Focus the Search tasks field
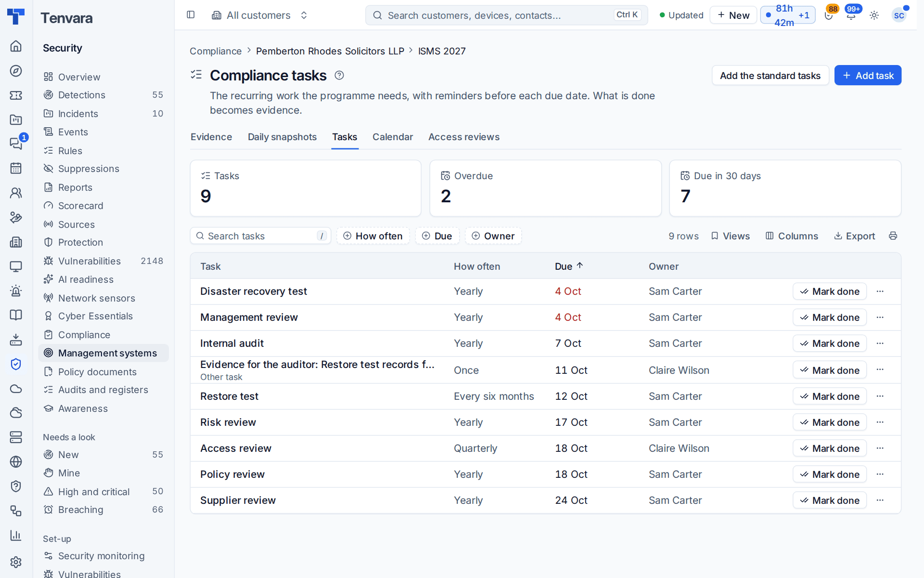Viewport: 924px width, 578px height. (x=260, y=236)
